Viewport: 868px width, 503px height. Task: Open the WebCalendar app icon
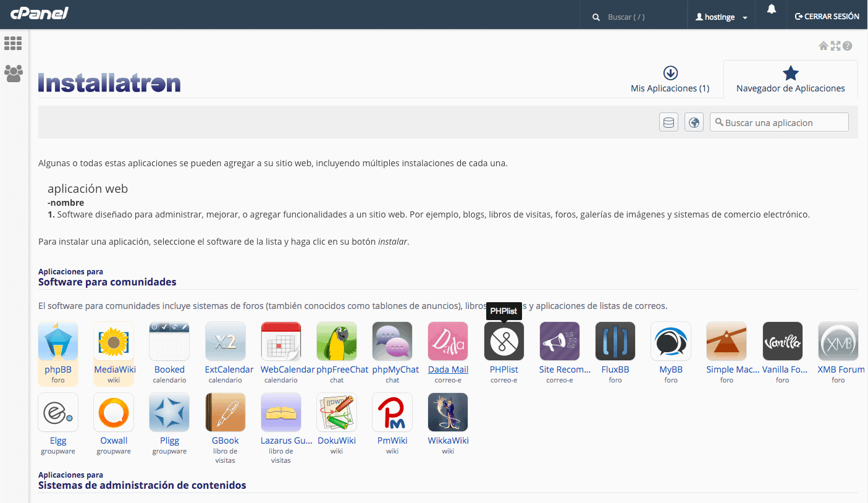click(x=281, y=341)
